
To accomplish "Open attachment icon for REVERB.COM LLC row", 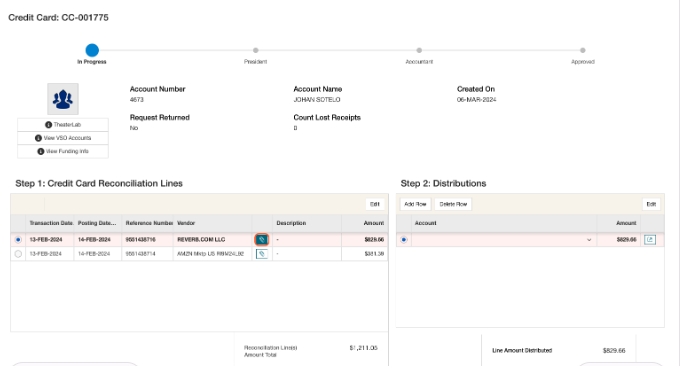I will pos(261,240).
